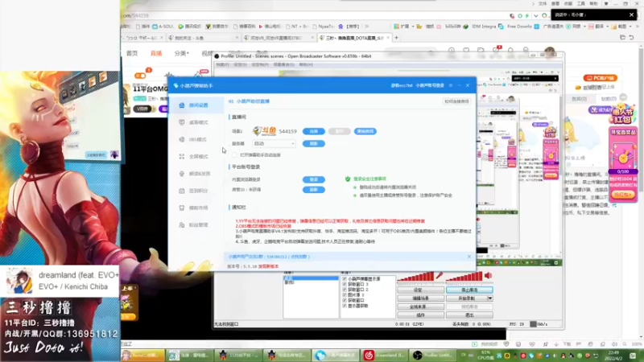
Task: Expand the 服务器 自动 dropdown
Action: pos(274,144)
